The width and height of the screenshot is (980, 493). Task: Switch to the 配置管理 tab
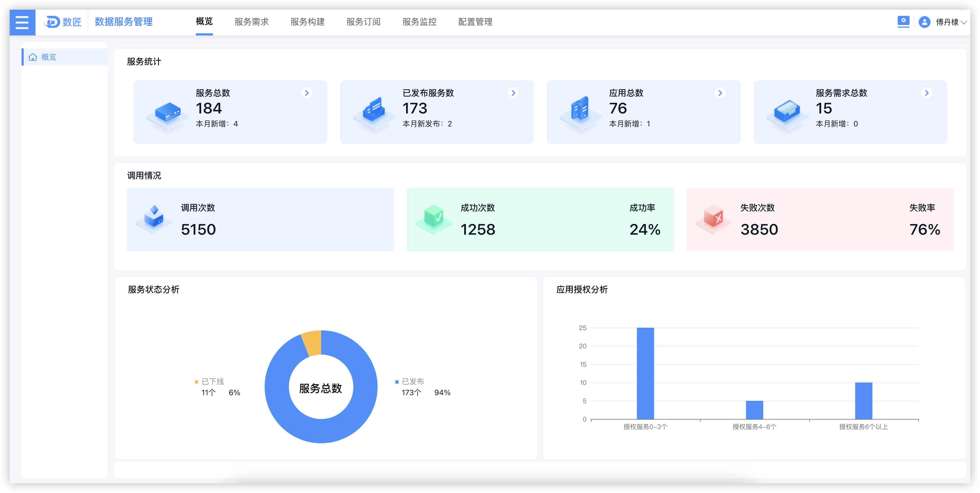(x=475, y=22)
